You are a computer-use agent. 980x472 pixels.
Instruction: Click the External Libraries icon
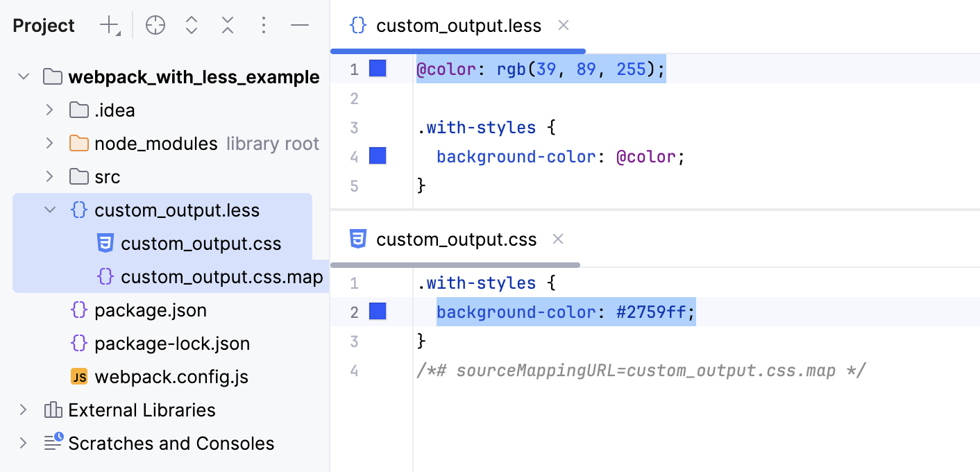pos(53,410)
